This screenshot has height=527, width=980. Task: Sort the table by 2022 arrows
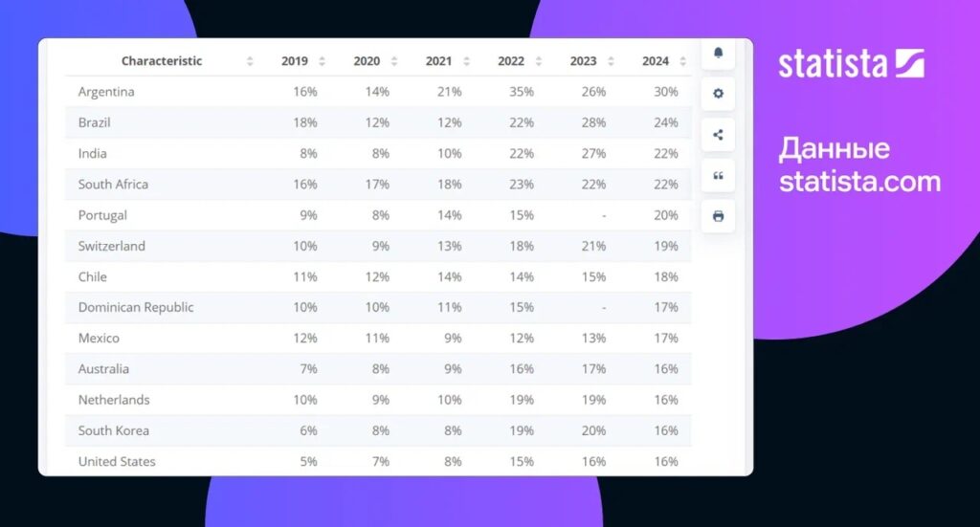pos(539,61)
